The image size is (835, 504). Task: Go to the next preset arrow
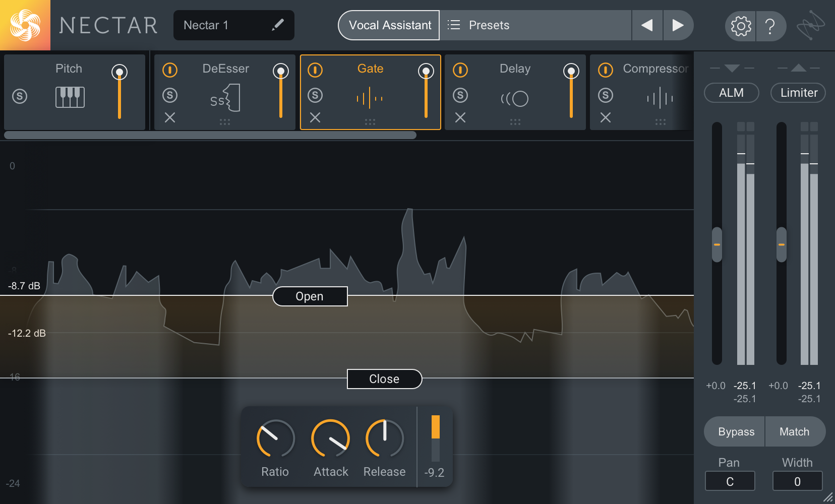(x=678, y=25)
